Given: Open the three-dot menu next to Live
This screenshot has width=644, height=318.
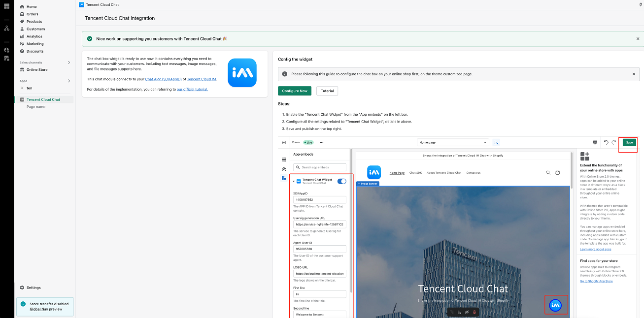Looking at the screenshot, I should (x=322, y=142).
